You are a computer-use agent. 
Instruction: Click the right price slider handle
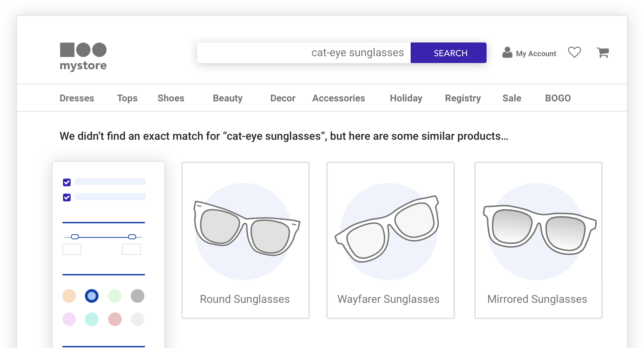coord(132,237)
